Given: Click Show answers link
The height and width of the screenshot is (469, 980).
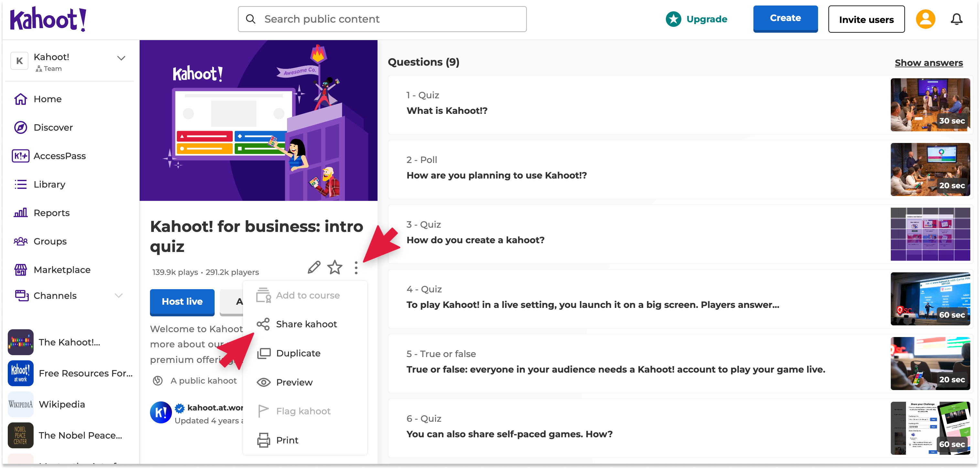Looking at the screenshot, I should pos(928,63).
